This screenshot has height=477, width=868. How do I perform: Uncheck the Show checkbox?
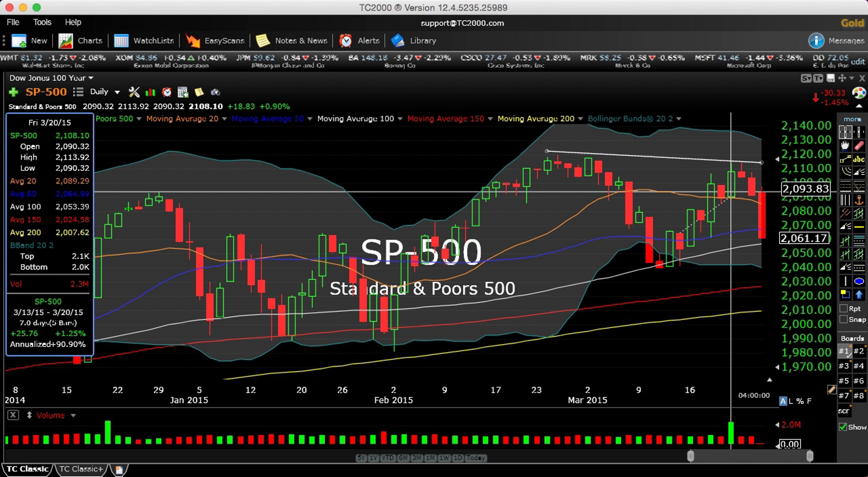point(843,427)
